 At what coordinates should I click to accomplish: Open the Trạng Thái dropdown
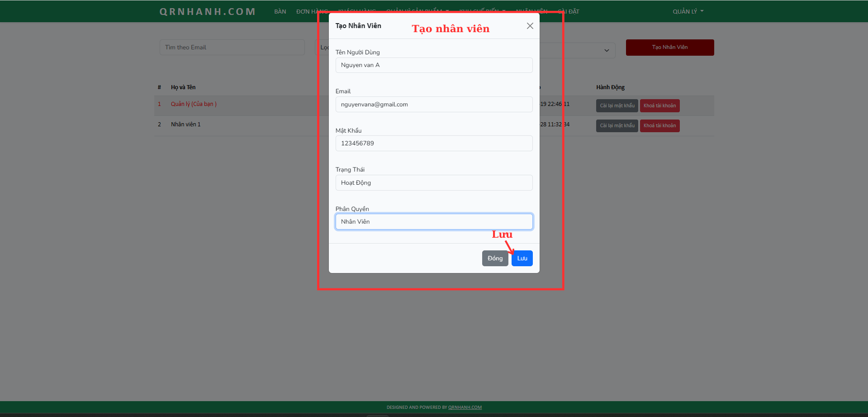(x=434, y=182)
